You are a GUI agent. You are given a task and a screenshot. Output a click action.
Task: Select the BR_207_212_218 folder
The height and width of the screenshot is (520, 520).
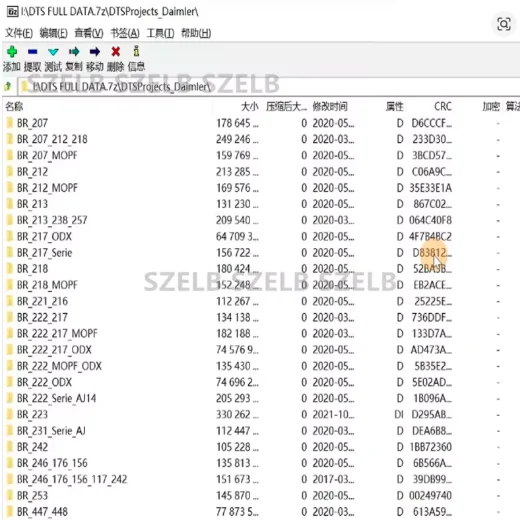pos(52,139)
